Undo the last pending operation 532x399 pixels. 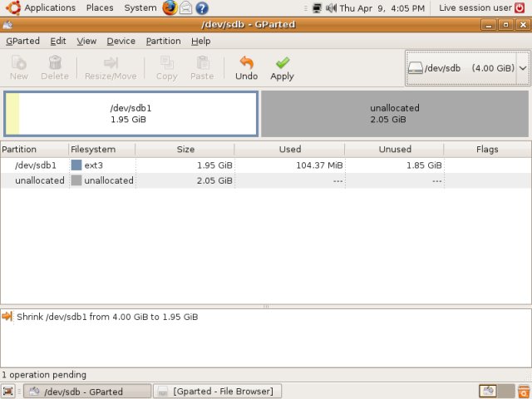point(247,68)
